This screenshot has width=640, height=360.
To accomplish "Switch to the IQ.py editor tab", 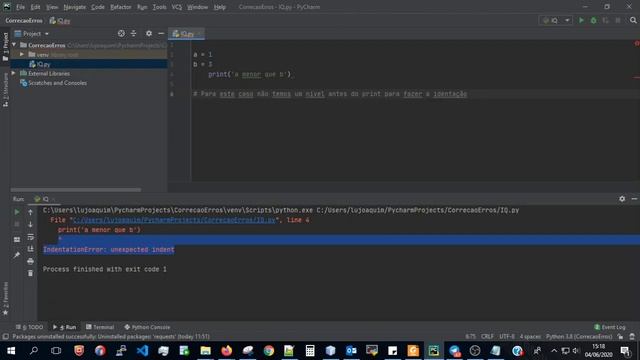I will (x=186, y=34).
